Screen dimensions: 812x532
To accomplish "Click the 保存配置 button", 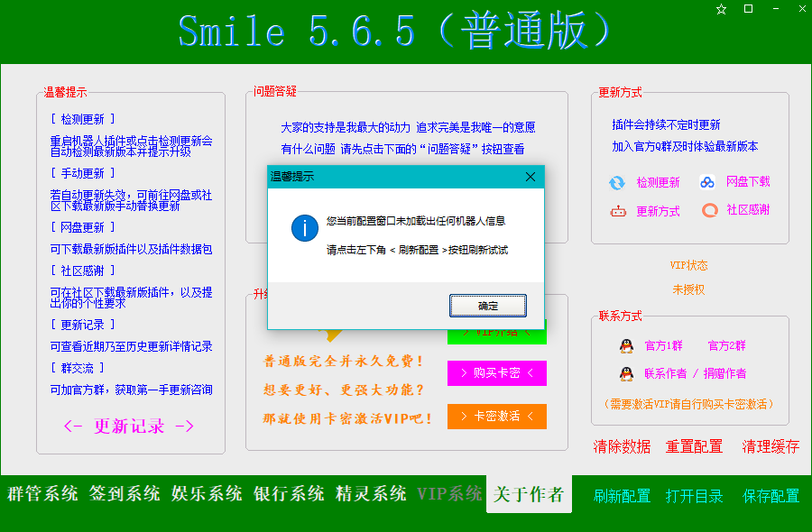I will [x=770, y=496].
